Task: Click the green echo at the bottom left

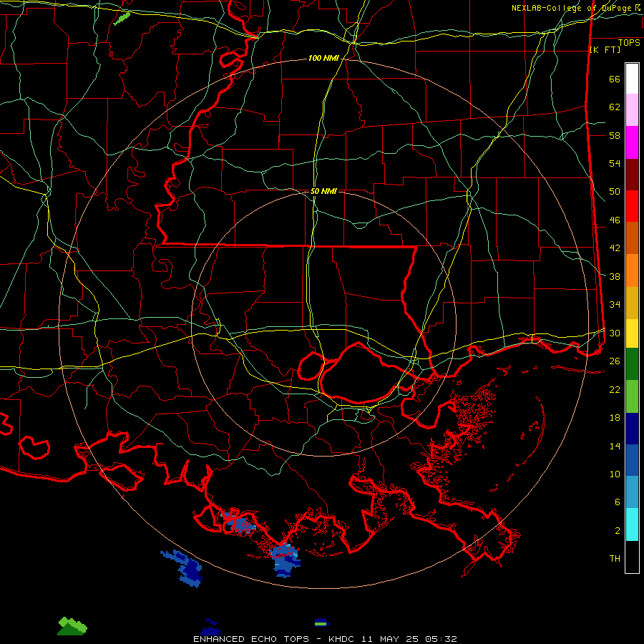Action: coord(72,626)
